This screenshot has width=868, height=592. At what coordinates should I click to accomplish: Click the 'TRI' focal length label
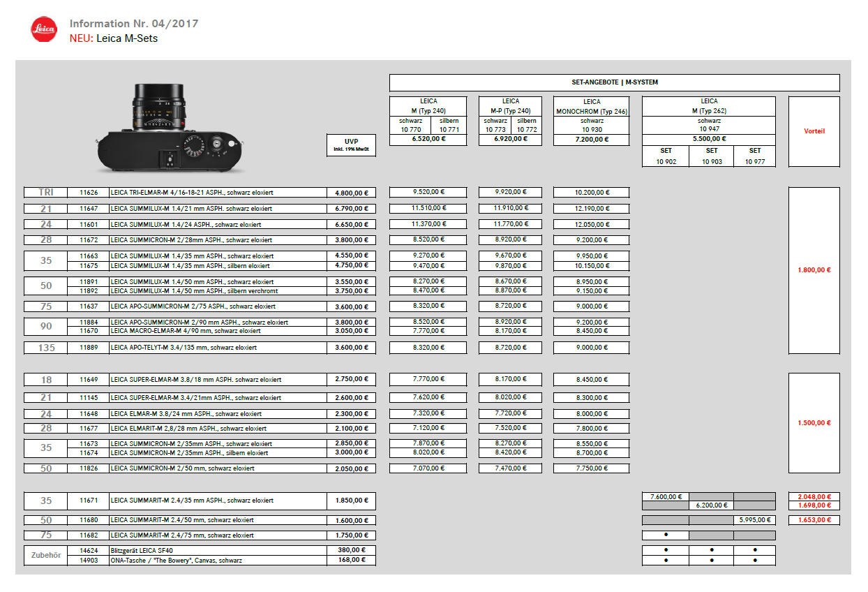(46, 192)
